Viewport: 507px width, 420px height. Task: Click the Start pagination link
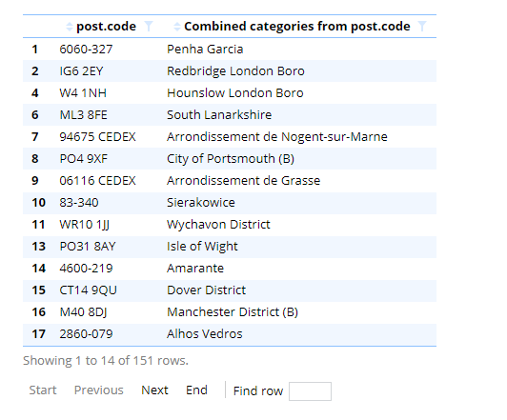coord(43,390)
